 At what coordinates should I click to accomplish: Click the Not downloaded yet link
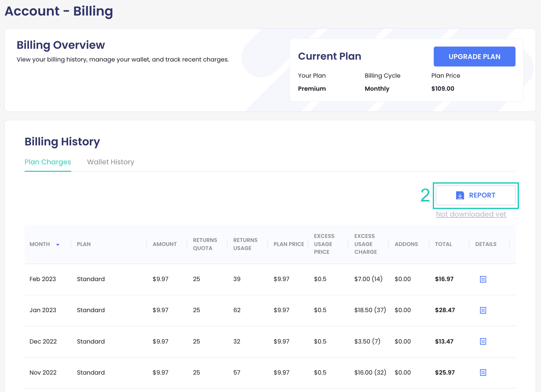(471, 214)
